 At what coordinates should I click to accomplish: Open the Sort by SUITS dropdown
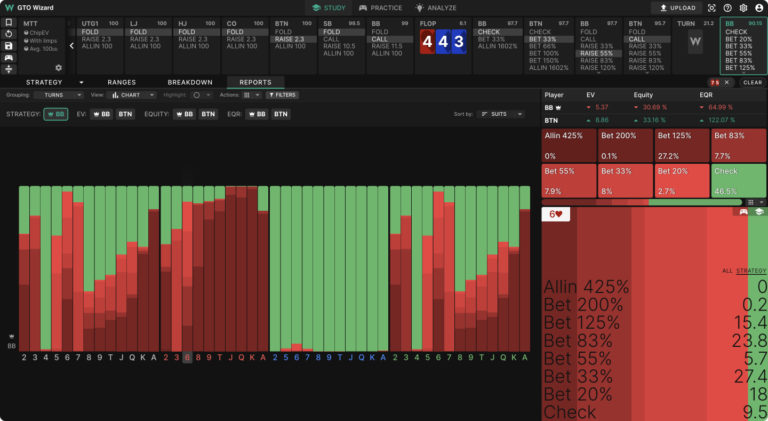(501, 114)
